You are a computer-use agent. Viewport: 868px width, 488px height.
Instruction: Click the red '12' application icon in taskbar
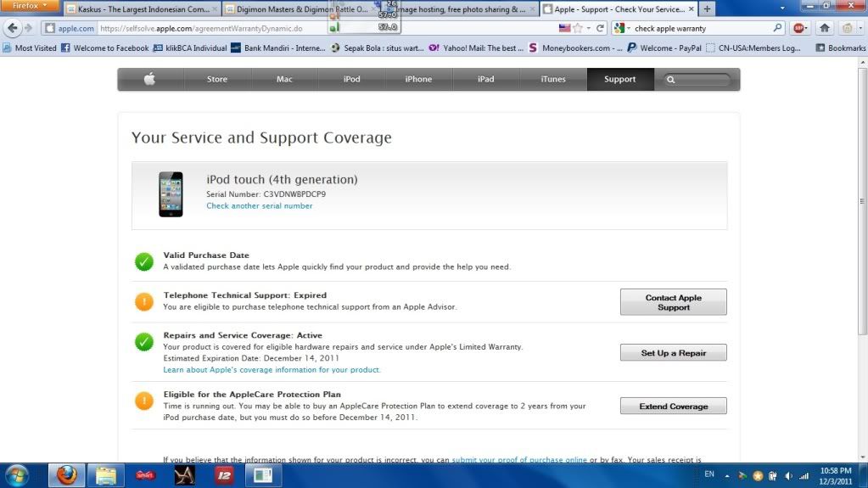(x=224, y=475)
